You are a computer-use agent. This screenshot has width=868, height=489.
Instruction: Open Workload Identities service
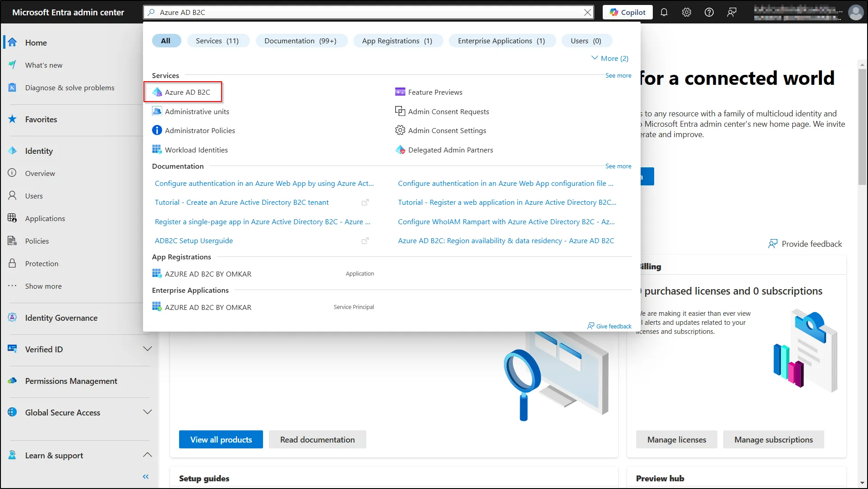[190, 150]
